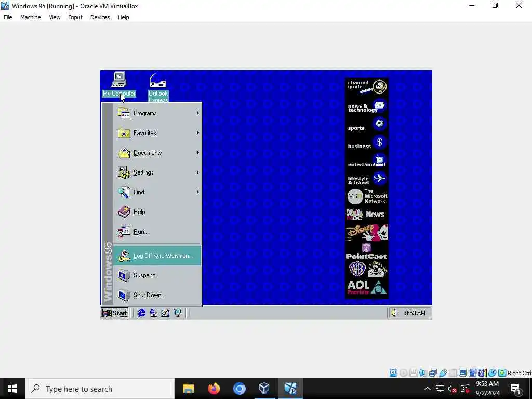Image resolution: width=532 pixels, height=399 pixels.
Task: Open VirtualBox File menu
Action: click(x=8, y=17)
